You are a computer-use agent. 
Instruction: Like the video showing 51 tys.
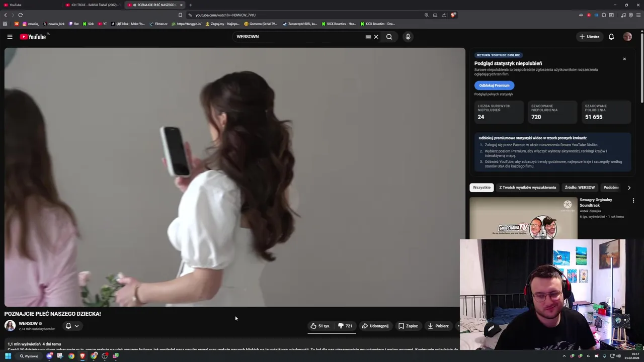(320, 326)
